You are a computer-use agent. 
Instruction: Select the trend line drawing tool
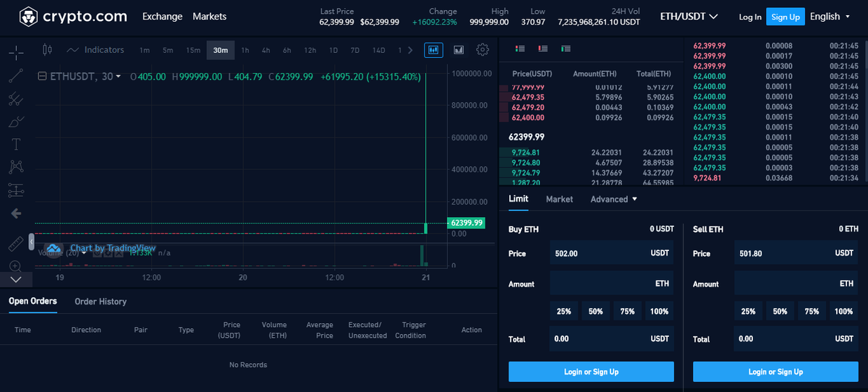click(16, 76)
